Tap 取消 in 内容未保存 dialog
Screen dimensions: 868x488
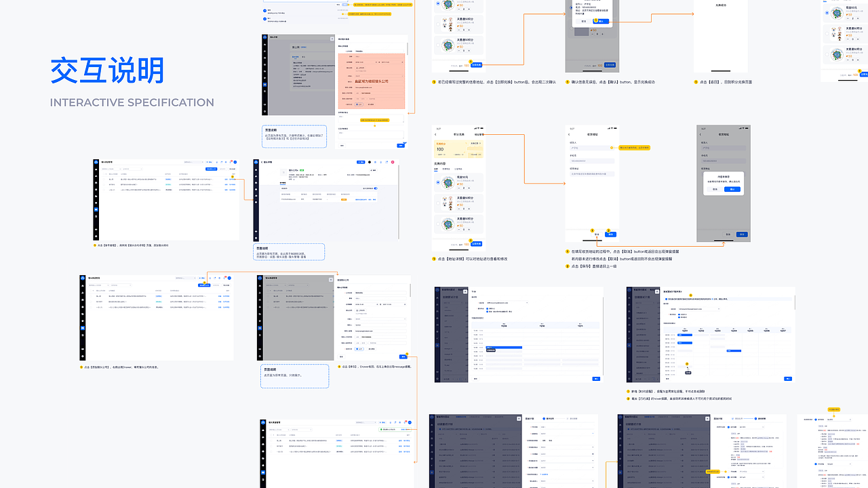point(715,189)
